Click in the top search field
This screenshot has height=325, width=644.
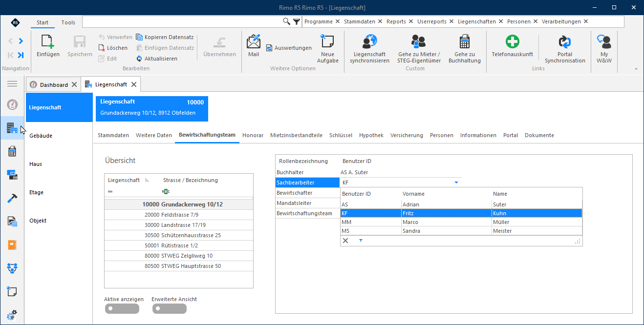point(182,21)
